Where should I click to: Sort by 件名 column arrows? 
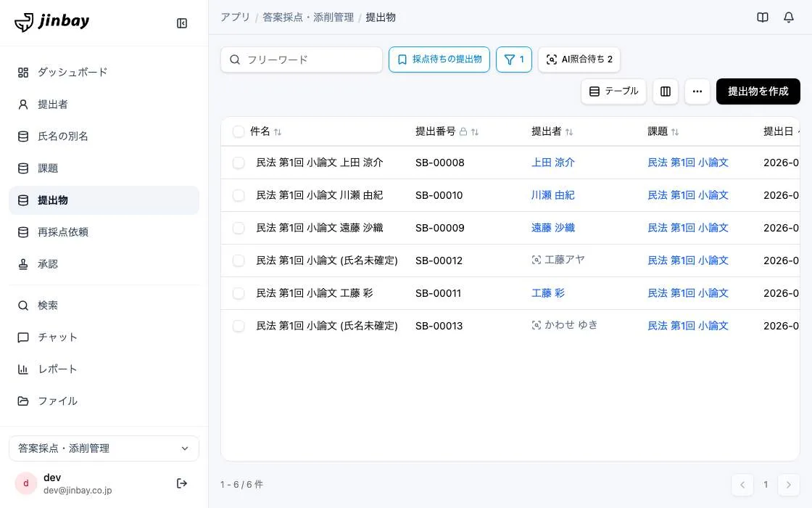pos(278,132)
